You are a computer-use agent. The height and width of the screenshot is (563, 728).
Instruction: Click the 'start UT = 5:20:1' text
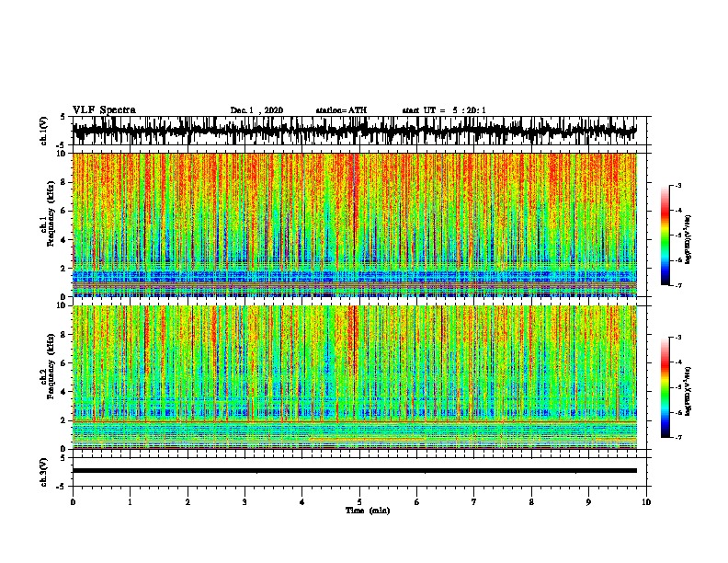click(444, 110)
